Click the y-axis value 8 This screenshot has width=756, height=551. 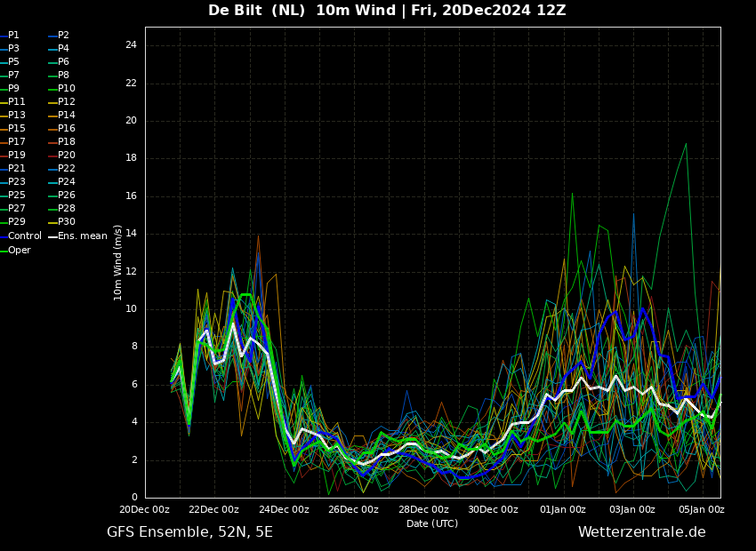(134, 347)
